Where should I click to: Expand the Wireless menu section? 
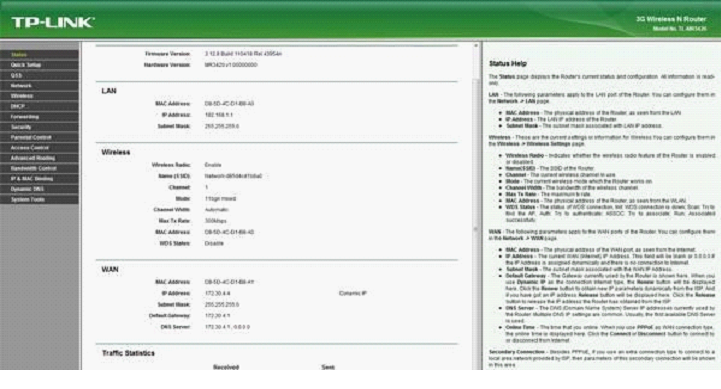[39, 96]
